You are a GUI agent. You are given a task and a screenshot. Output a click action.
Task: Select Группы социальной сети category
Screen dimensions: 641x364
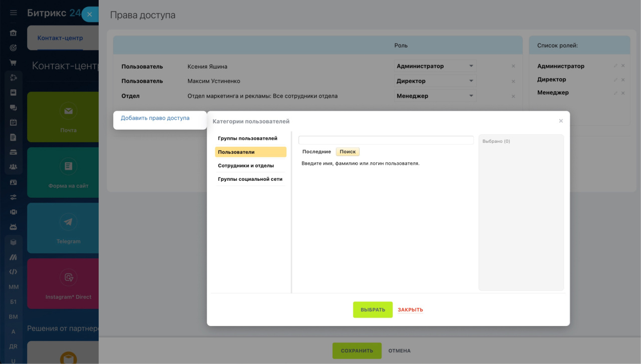(x=250, y=179)
